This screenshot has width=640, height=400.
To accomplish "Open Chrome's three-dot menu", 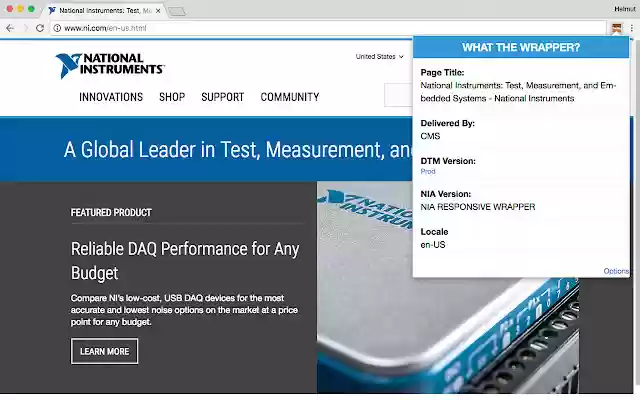I will [x=631, y=28].
